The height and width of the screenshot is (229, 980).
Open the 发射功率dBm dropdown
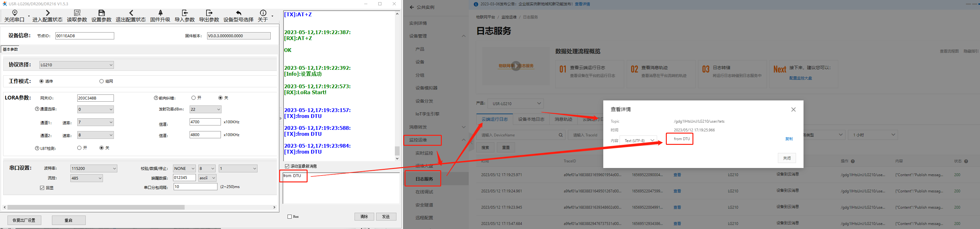pos(206,109)
